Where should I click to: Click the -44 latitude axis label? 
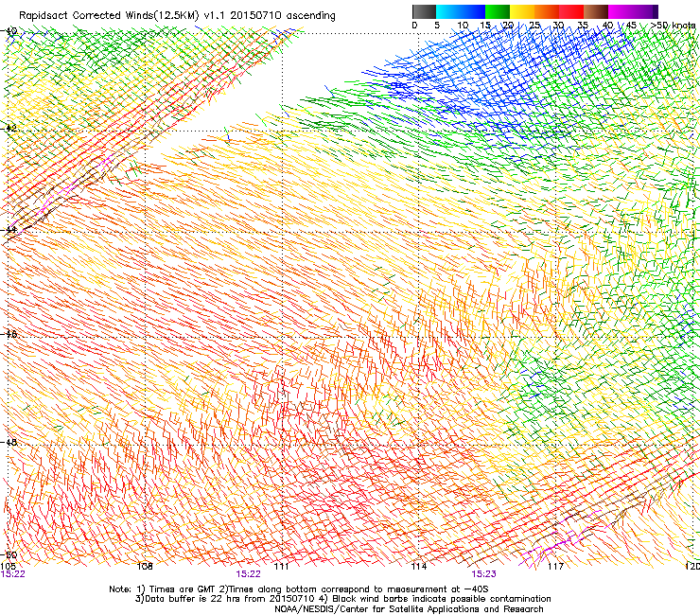[9, 230]
